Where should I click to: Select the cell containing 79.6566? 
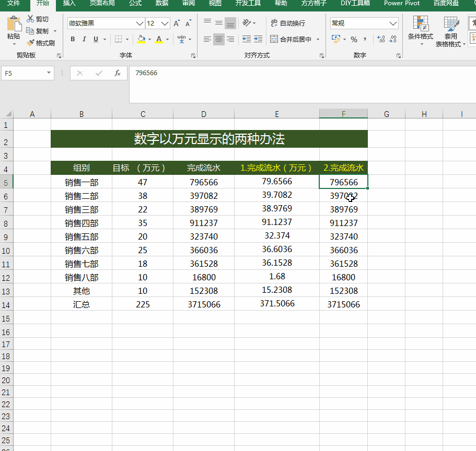tap(277, 181)
